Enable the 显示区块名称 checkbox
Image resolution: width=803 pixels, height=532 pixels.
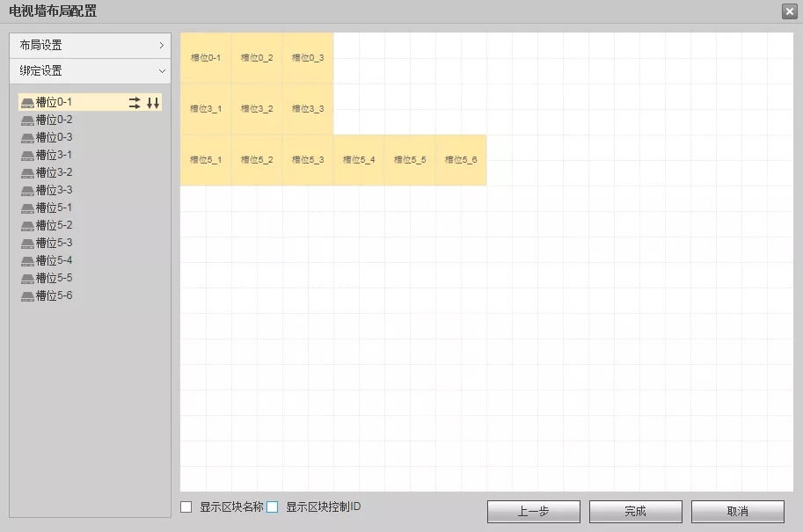click(x=186, y=507)
